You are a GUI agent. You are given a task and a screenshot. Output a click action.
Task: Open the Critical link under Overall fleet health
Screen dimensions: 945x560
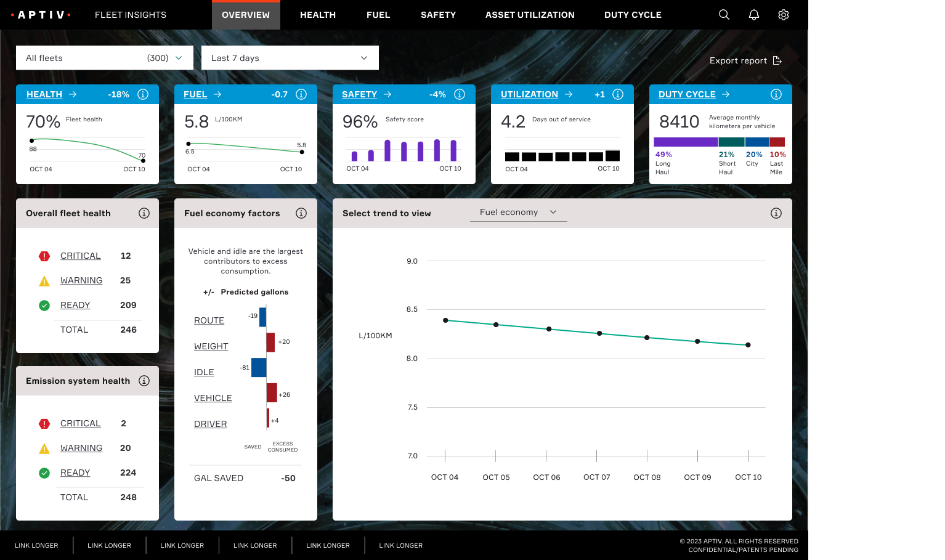pos(80,256)
